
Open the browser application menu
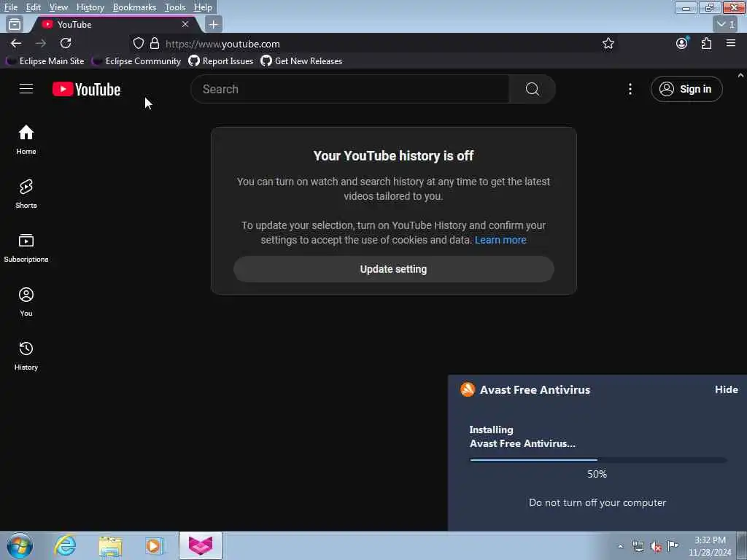tap(731, 43)
